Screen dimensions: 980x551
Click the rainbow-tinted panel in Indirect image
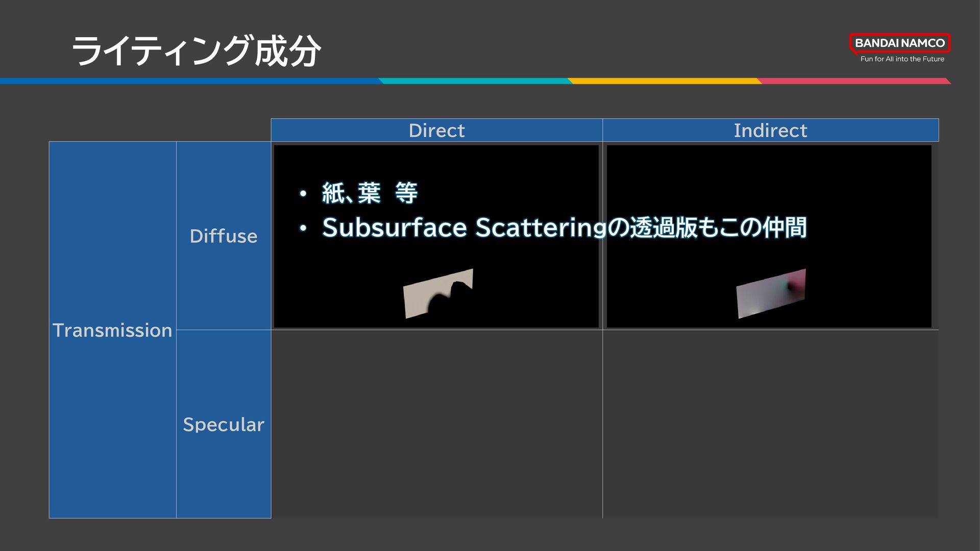click(x=771, y=294)
